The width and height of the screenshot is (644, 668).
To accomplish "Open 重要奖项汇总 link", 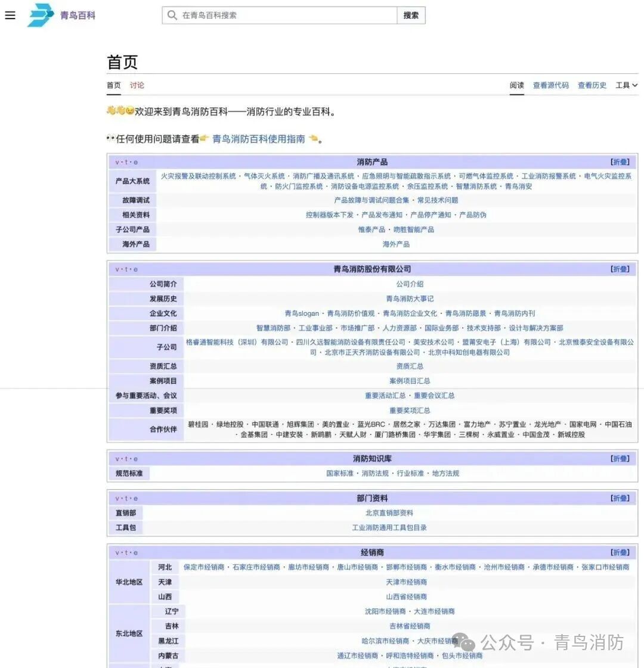I will (x=410, y=410).
